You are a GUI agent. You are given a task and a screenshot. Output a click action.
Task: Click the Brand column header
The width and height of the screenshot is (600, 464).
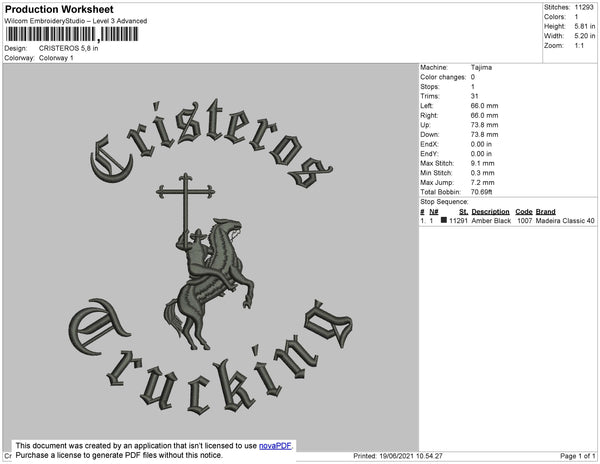tap(545, 212)
